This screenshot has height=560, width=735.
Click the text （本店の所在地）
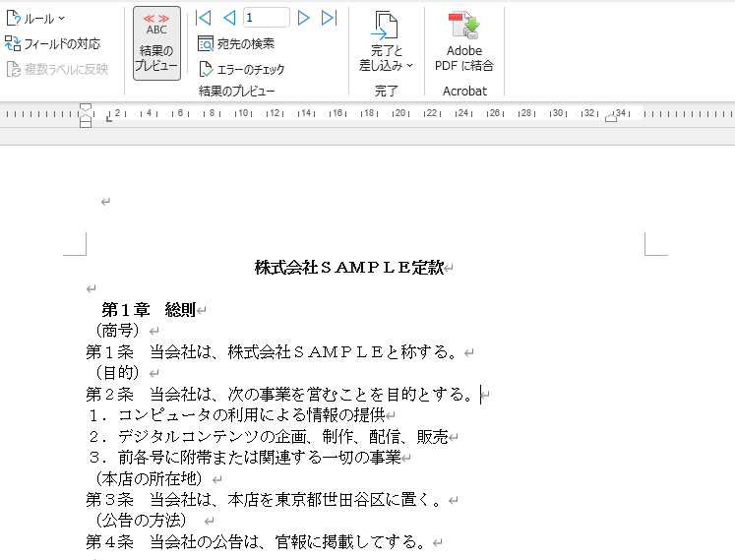click(x=149, y=479)
